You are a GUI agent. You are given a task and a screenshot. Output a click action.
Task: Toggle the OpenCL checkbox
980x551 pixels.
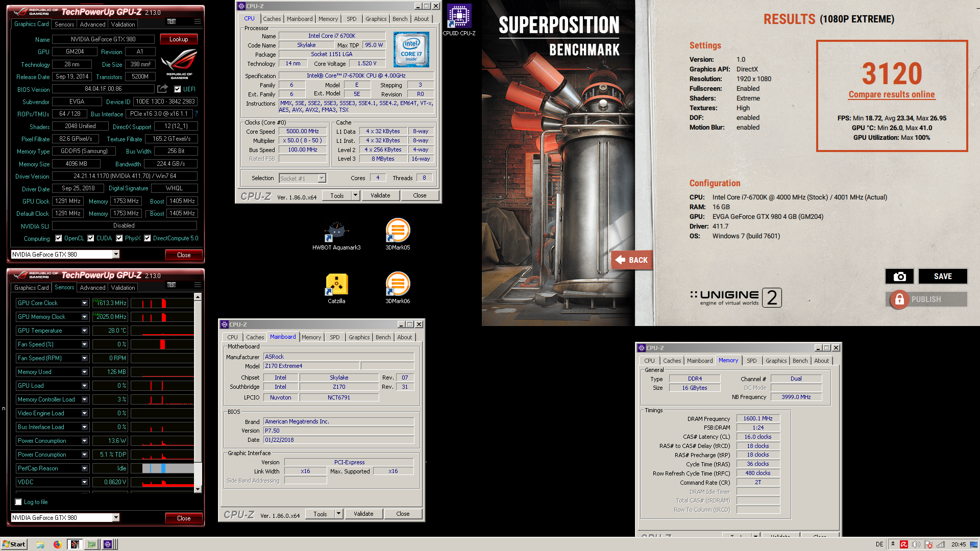click(x=59, y=238)
